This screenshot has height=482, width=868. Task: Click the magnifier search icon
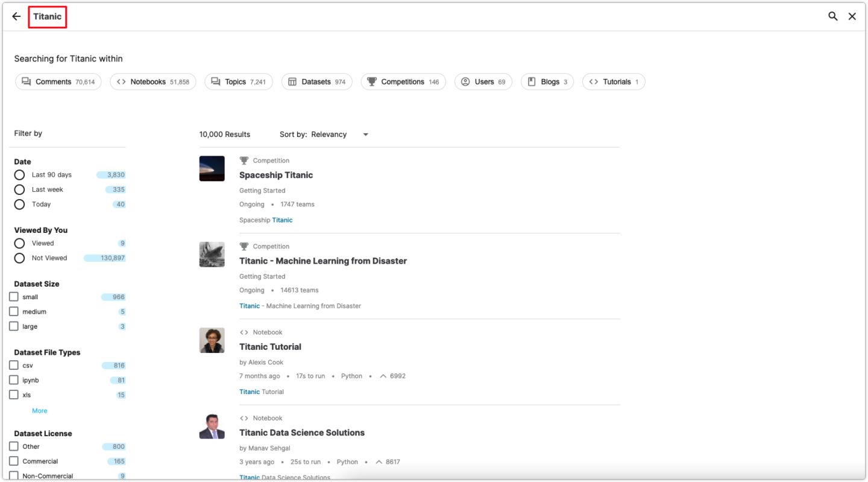pyautogui.click(x=833, y=16)
